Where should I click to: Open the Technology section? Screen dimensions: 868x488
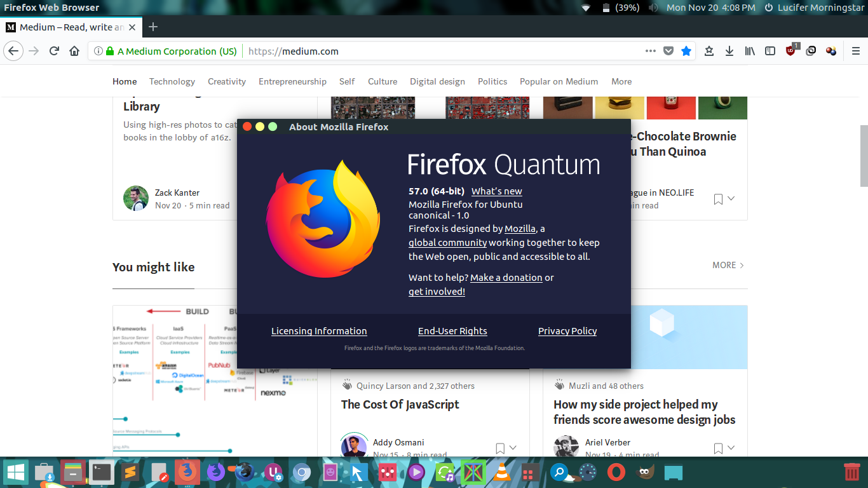(x=172, y=81)
